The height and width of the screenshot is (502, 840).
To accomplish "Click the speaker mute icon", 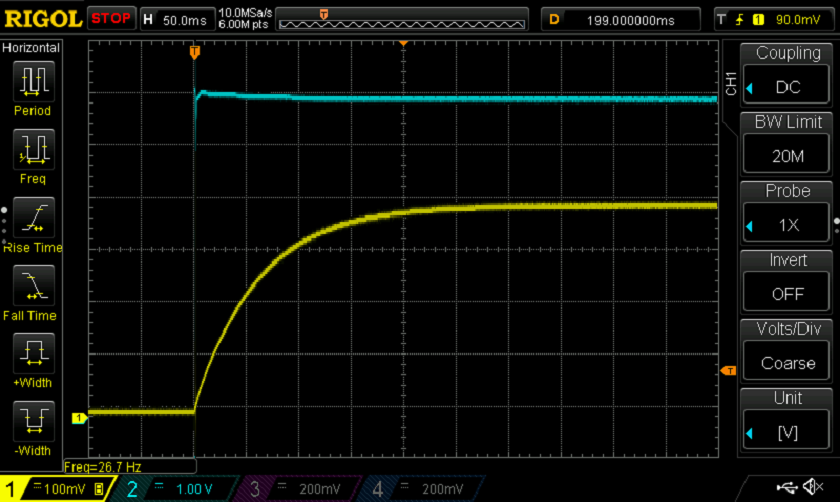I will click(816, 487).
